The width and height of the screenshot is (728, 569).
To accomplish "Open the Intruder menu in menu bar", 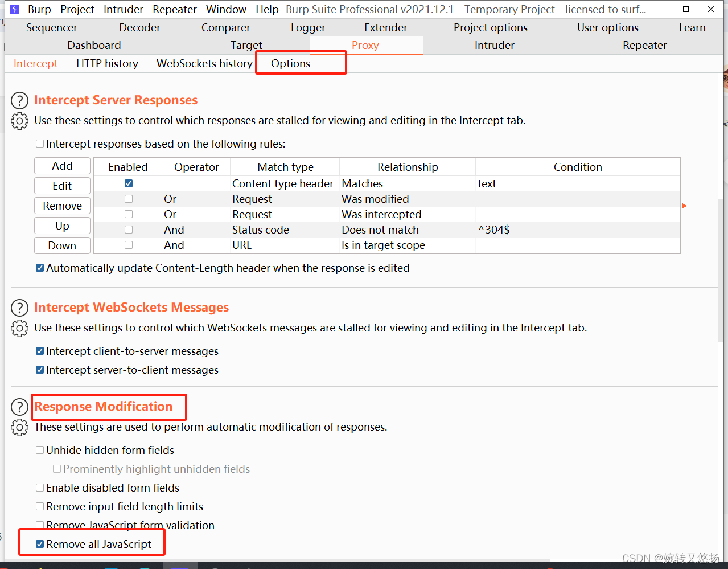I will pyautogui.click(x=124, y=9).
